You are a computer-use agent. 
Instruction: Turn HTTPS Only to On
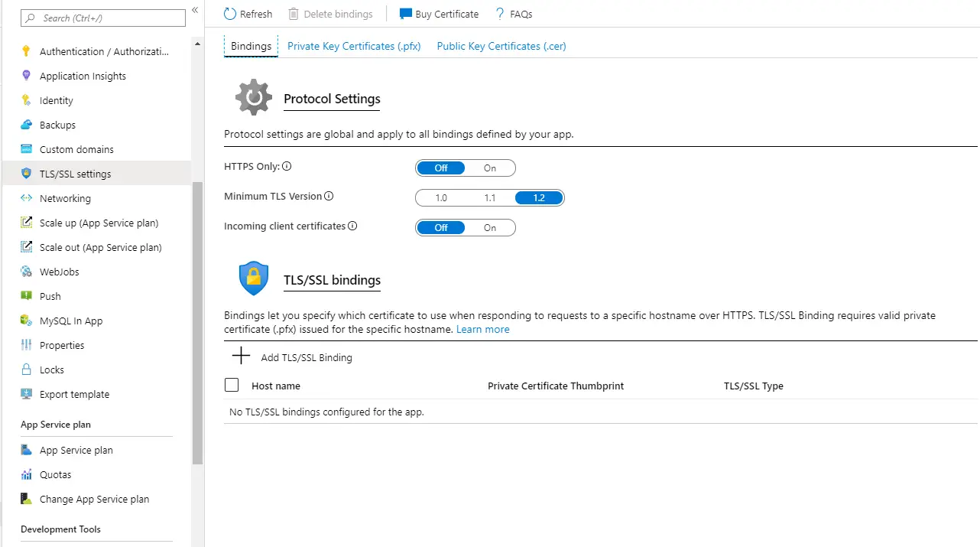coord(490,168)
